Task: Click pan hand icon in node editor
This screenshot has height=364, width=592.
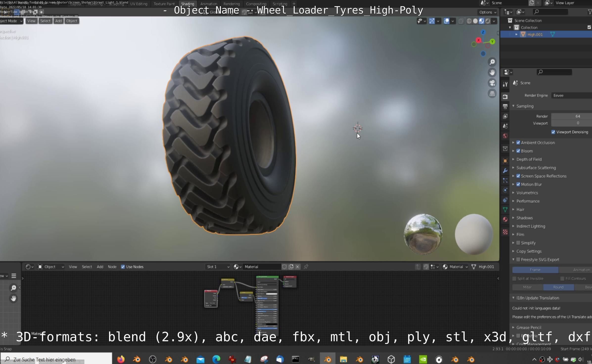Action: tap(13, 298)
